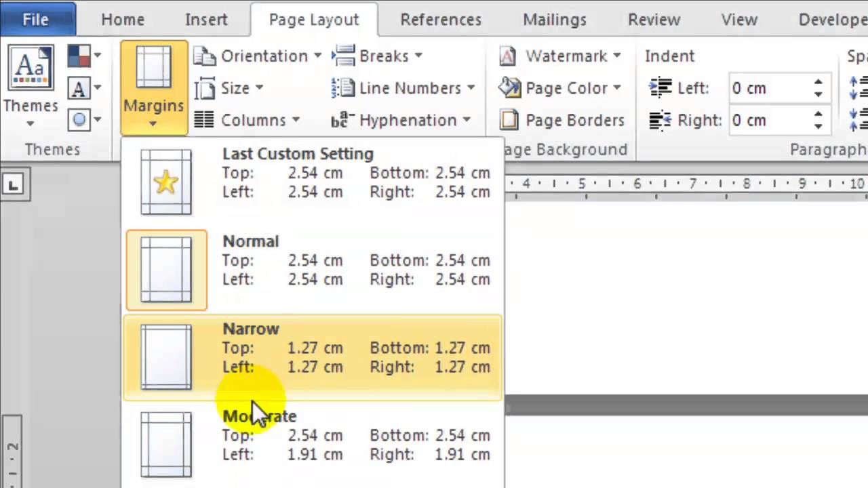Click the Breaks icon

(x=343, y=56)
